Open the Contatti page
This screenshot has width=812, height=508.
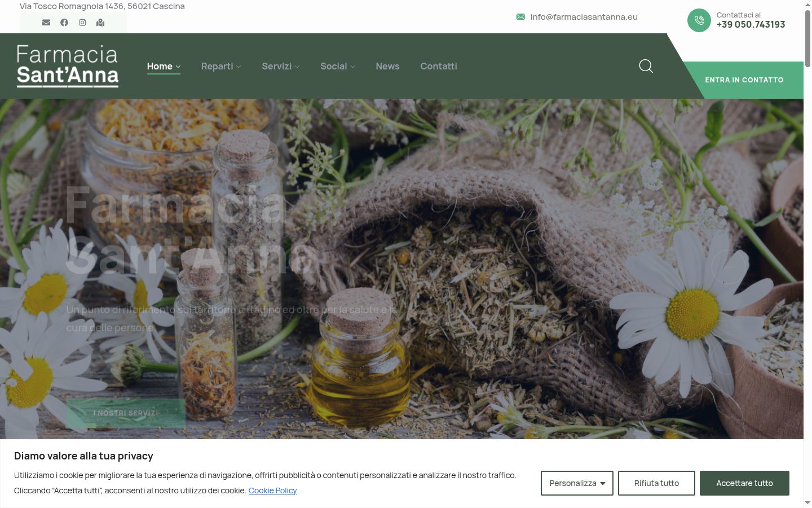click(439, 66)
